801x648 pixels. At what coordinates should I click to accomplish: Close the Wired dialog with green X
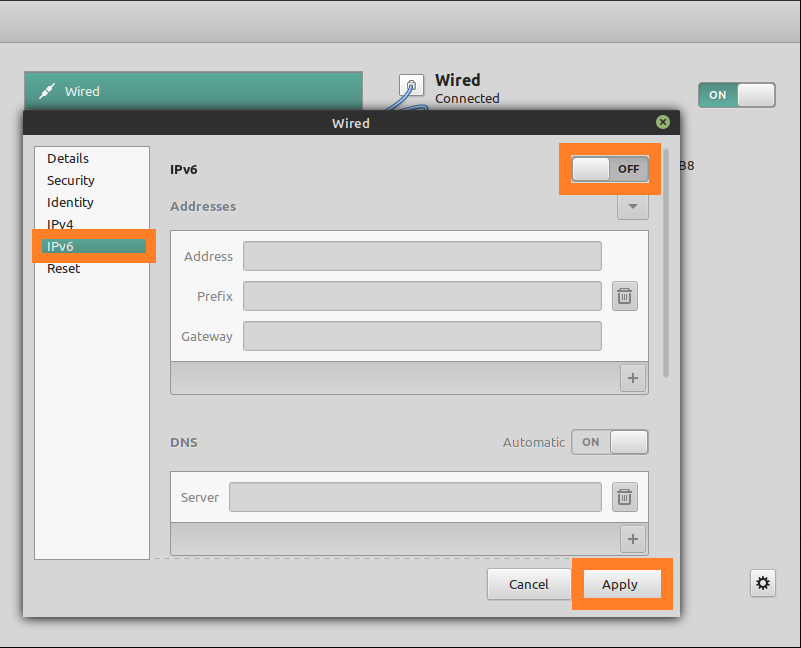coord(663,122)
